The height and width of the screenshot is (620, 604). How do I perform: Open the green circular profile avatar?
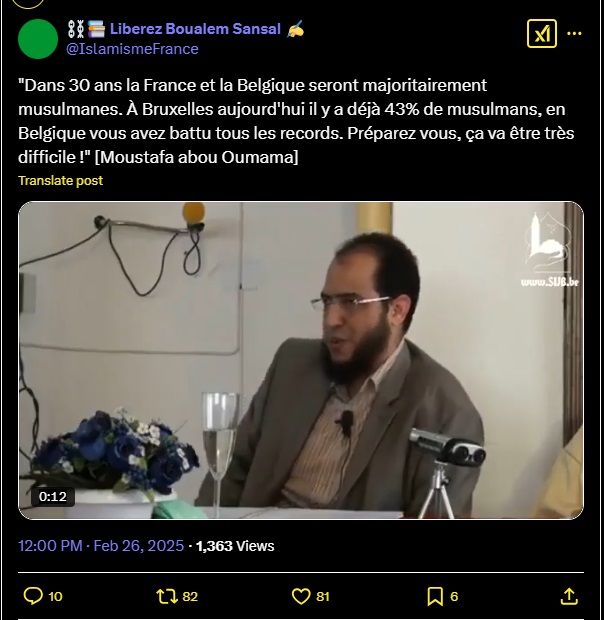pyautogui.click(x=38, y=39)
